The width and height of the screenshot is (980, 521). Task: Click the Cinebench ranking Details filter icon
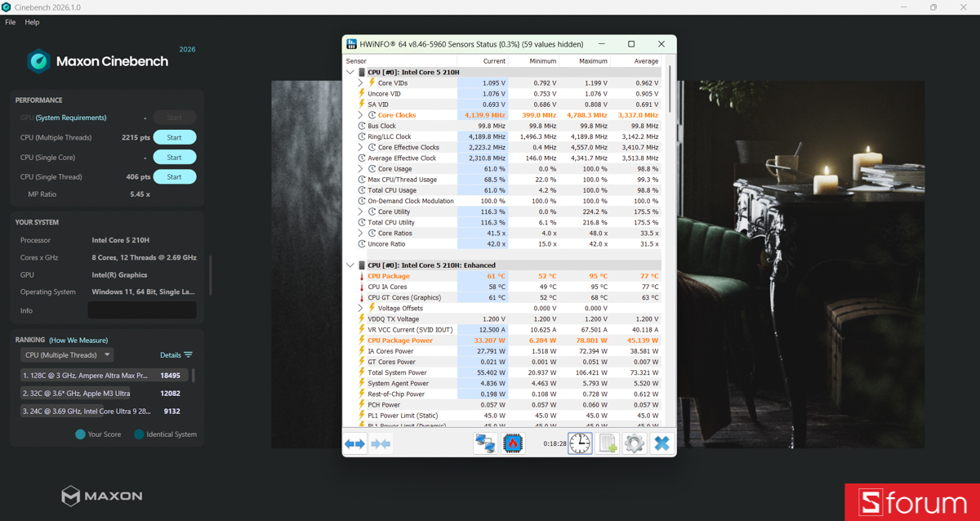point(189,355)
